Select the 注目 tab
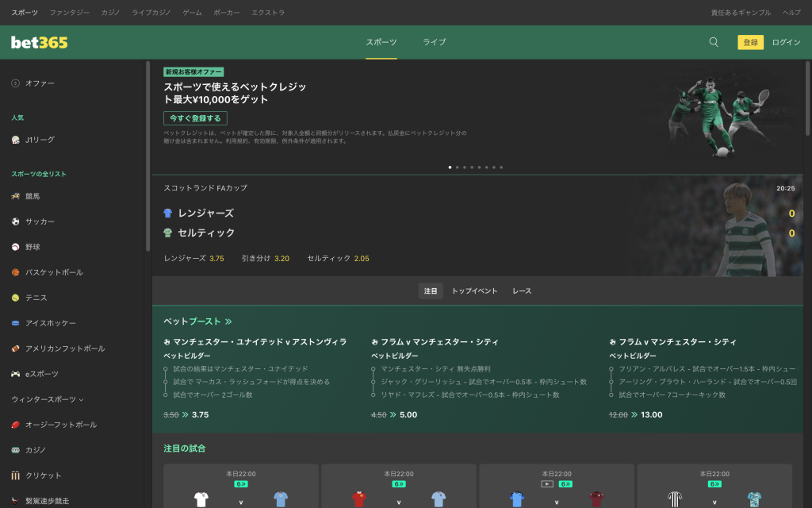Screen dimensions: 812x508 pyautogui.click(x=431, y=291)
